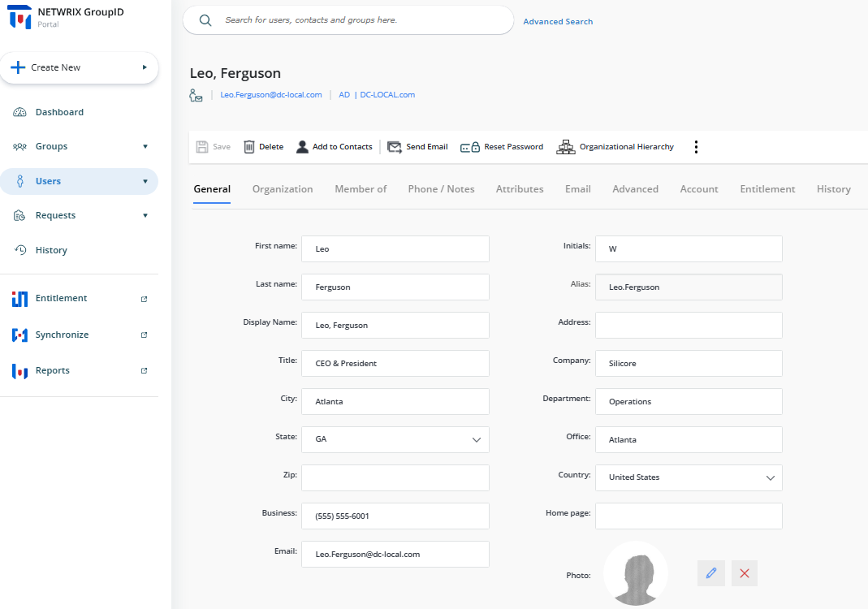
Task: Click the edit pencil next to the photo
Action: click(710, 572)
